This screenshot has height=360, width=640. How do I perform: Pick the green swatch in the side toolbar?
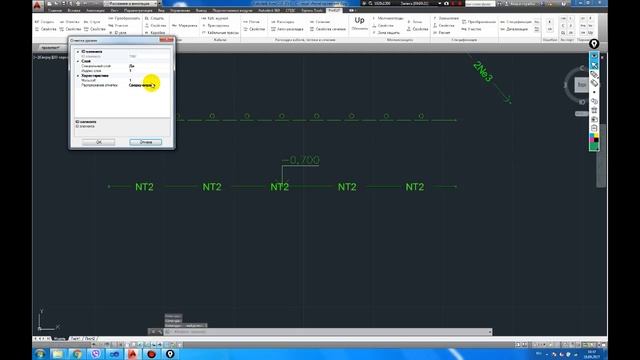[x=594, y=146]
